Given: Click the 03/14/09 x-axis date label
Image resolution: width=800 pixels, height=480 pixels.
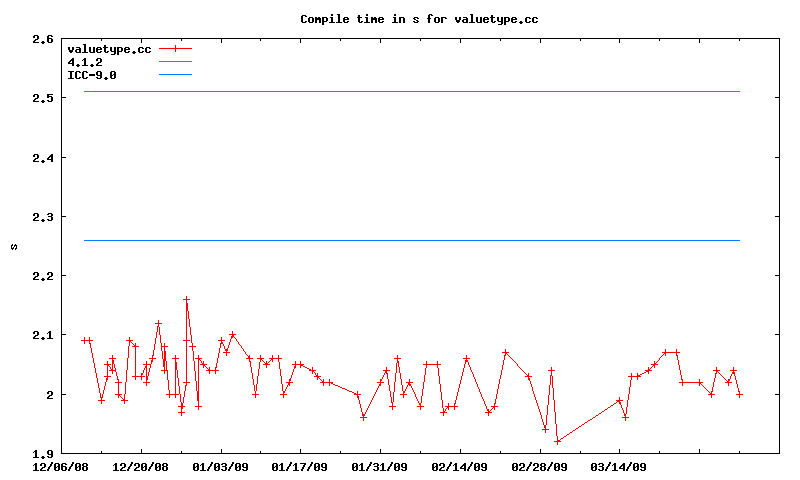Looking at the screenshot, I should pos(618,466).
